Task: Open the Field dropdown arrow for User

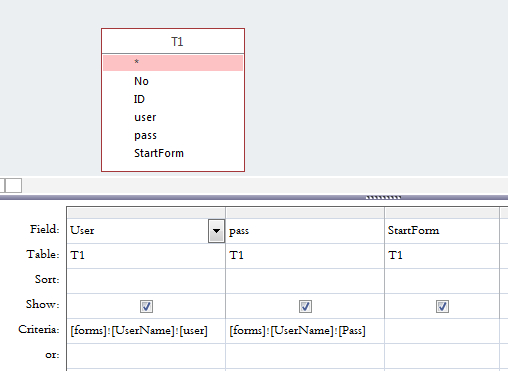Action: click(x=216, y=231)
